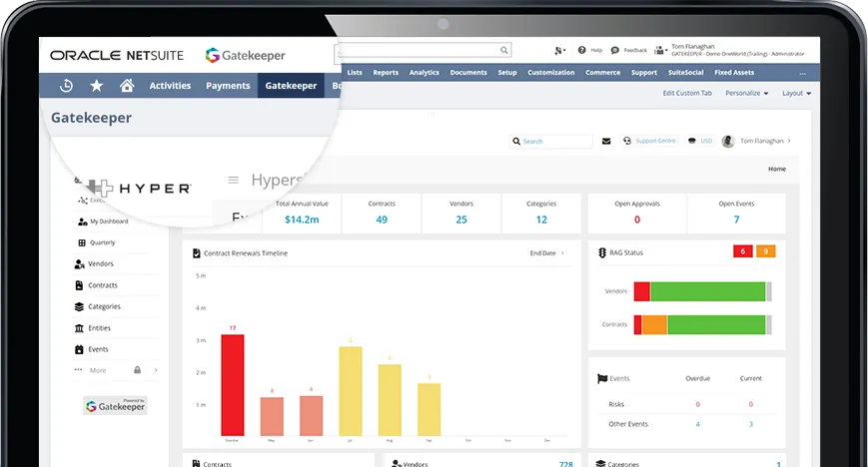Click the amber RAG badge showing 9
This screenshot has width=868, height=467.
point(765,251)
